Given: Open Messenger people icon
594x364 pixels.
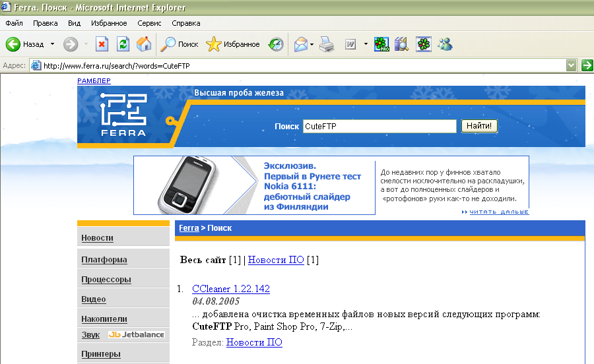Looking at the screenshot, I should click(x=445, y=44).
